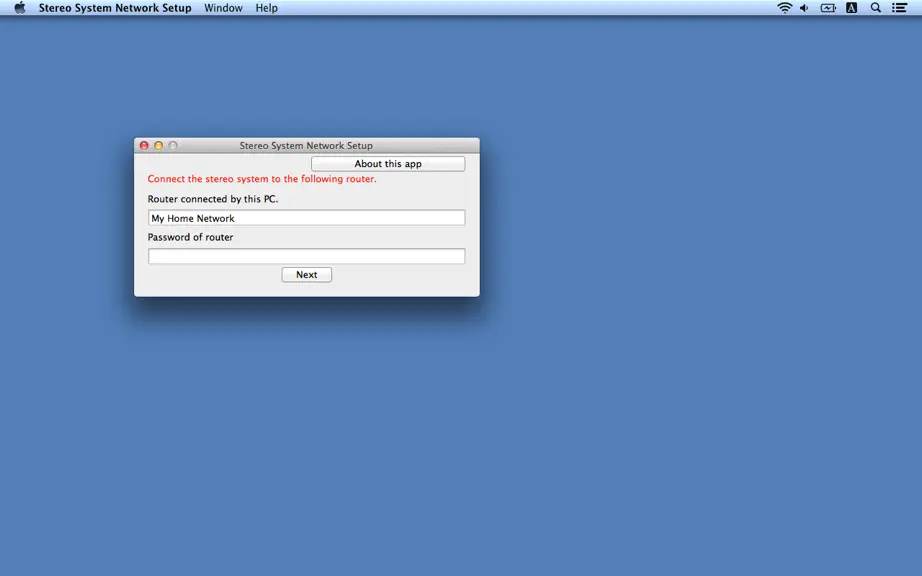Viewport: 922px width, 576px height.
Task: Open Spotlight search magnifier
Action: tap(876, 8)
